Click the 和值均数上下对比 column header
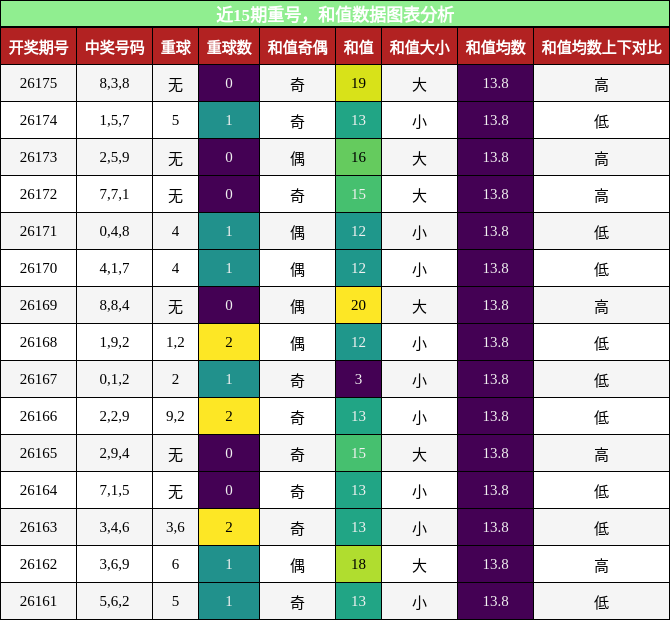Image resolution: width=670 pixels, height=620 pixels. 601,47
